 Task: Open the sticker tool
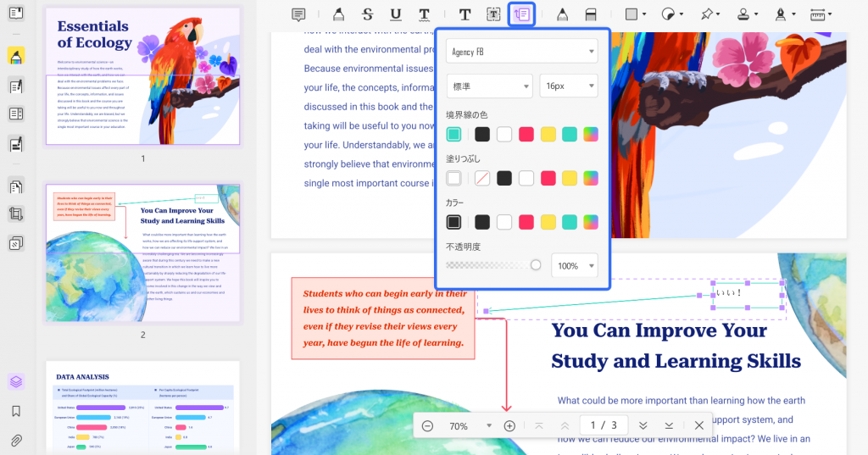tap(668, 14)
